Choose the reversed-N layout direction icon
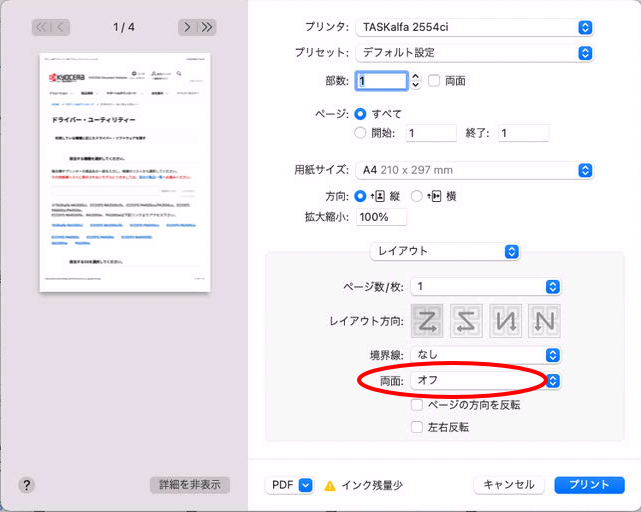Screen dimensions: 641x512 point(505,321)
